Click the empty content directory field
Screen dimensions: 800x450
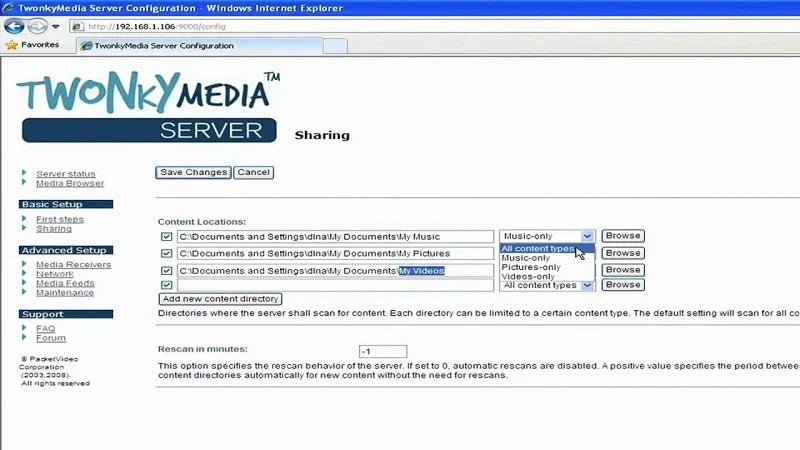335,285
